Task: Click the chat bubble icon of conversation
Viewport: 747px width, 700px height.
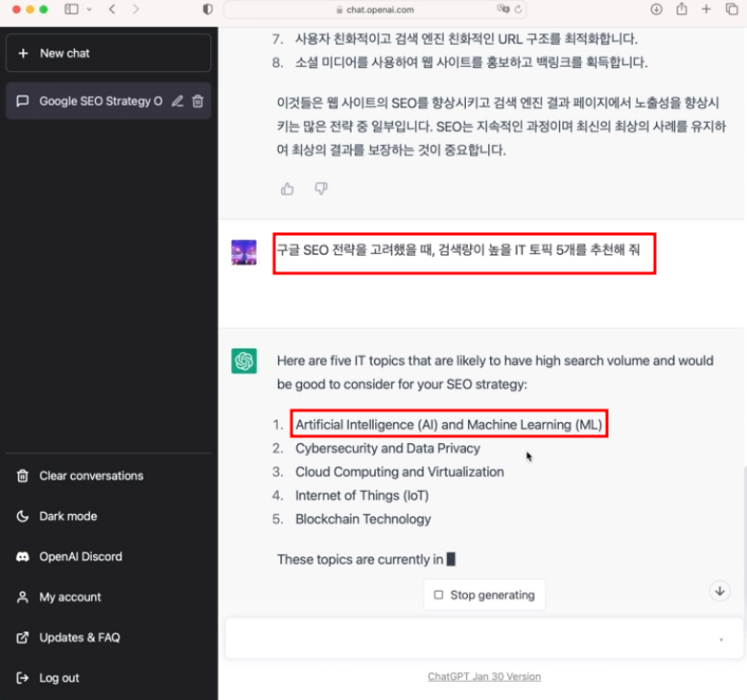Action: coord(22,101)
